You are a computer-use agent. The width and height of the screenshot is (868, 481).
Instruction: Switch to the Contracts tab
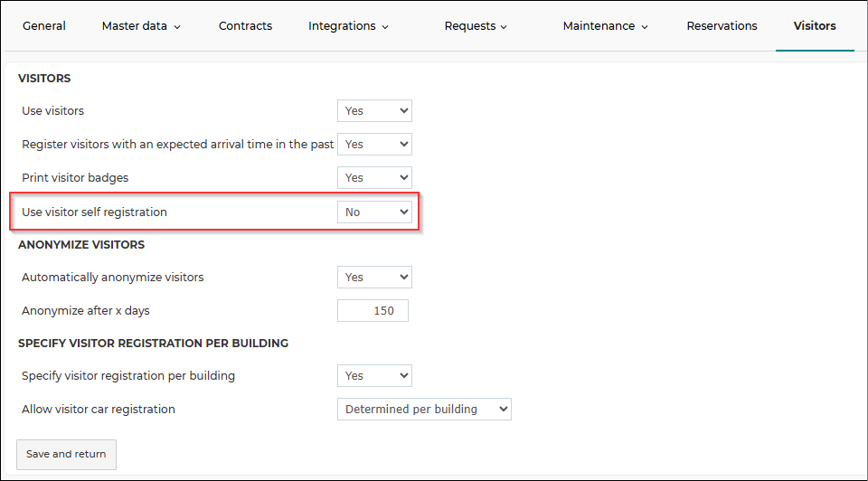coord(245,26)
